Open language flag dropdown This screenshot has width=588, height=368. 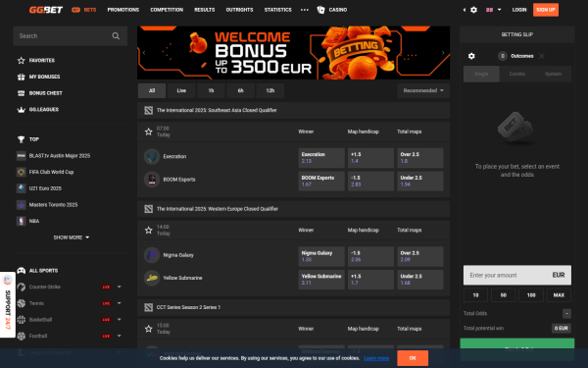tap(494, 10)
